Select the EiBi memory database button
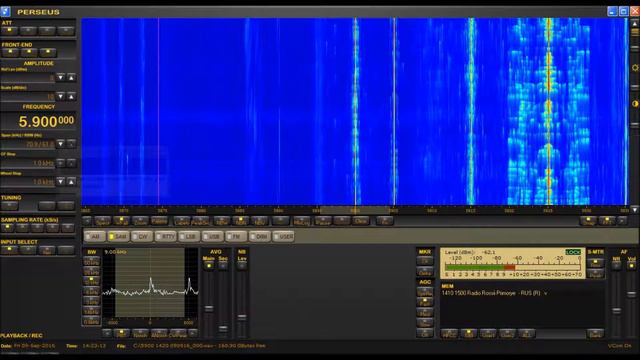The image size is (640, 360). pyautogui.click(x=469, y=333)
